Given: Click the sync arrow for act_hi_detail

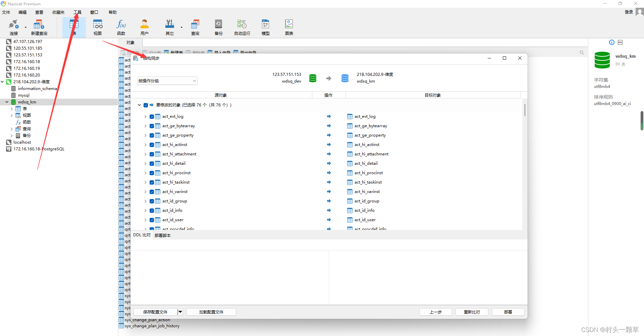Looking at the screenshot, I should 329,163.
